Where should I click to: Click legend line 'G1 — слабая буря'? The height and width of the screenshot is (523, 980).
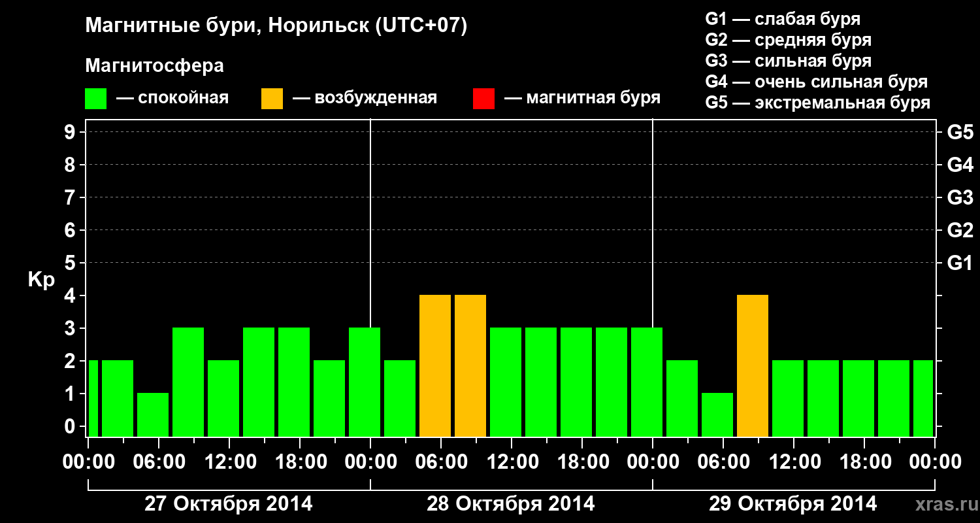[x=783, y=19]
